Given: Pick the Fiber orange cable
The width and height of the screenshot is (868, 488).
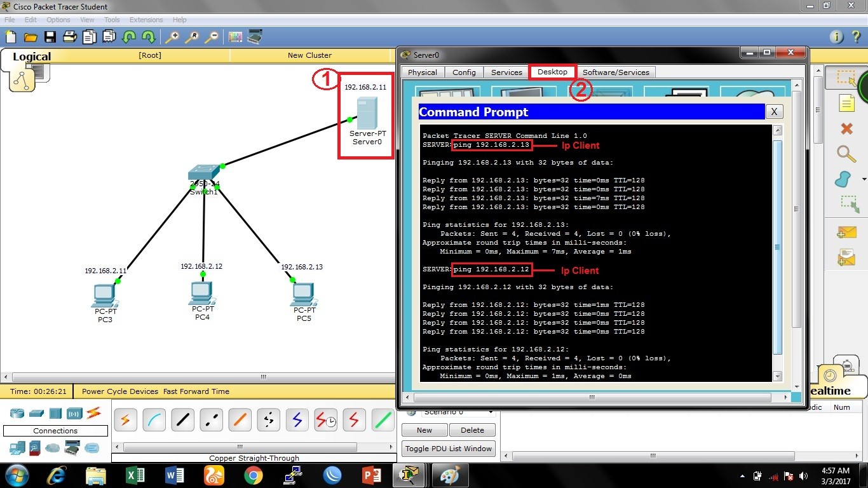Looking at the screenshot, I should (x=240, y=420).
